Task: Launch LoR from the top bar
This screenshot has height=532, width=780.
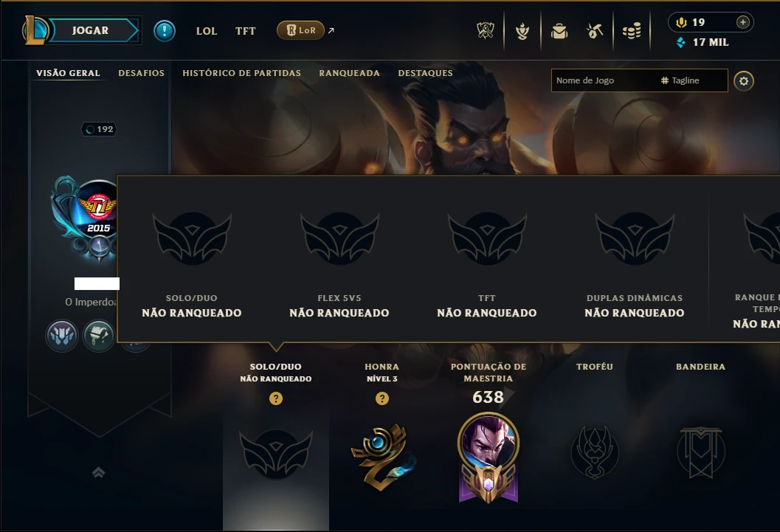Action: (301, 30)
